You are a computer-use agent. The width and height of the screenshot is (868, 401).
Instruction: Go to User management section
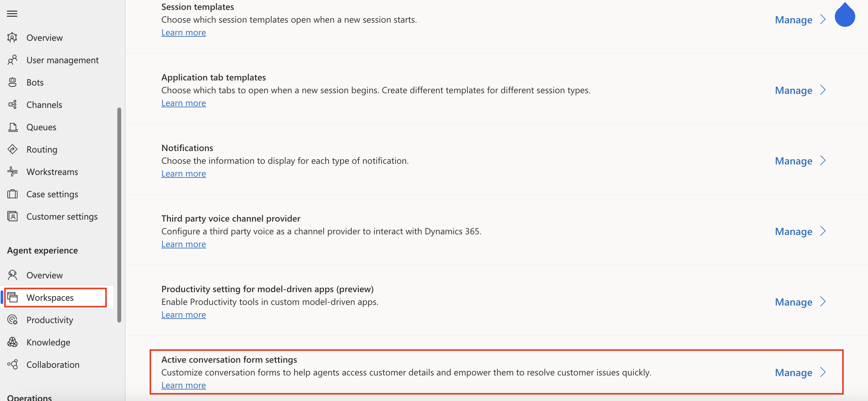62,60
